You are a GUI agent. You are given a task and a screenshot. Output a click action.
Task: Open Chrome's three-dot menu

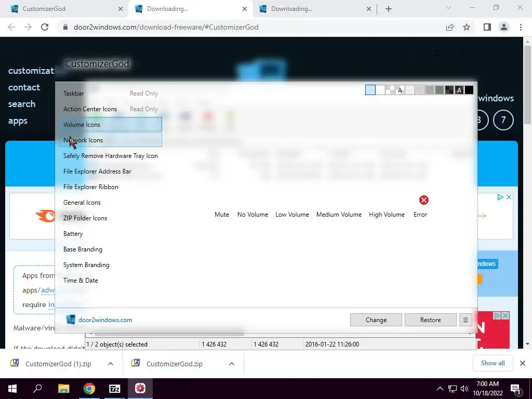pos(521,27)
